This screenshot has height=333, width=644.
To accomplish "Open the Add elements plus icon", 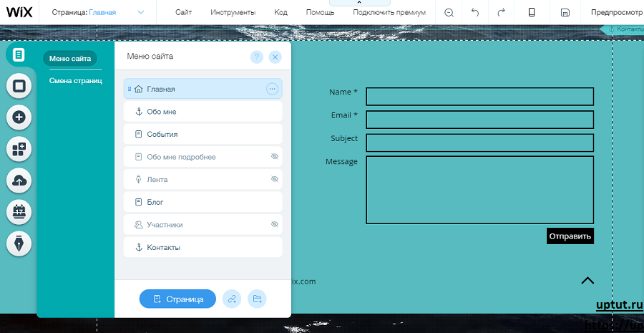I will [19, 117].
